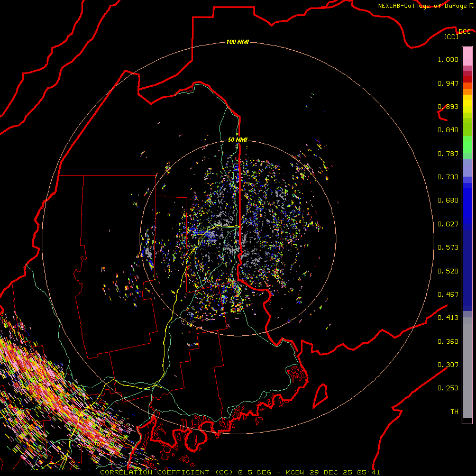
Task: Click the 0.680 scale value
Action: pos(448,200)
